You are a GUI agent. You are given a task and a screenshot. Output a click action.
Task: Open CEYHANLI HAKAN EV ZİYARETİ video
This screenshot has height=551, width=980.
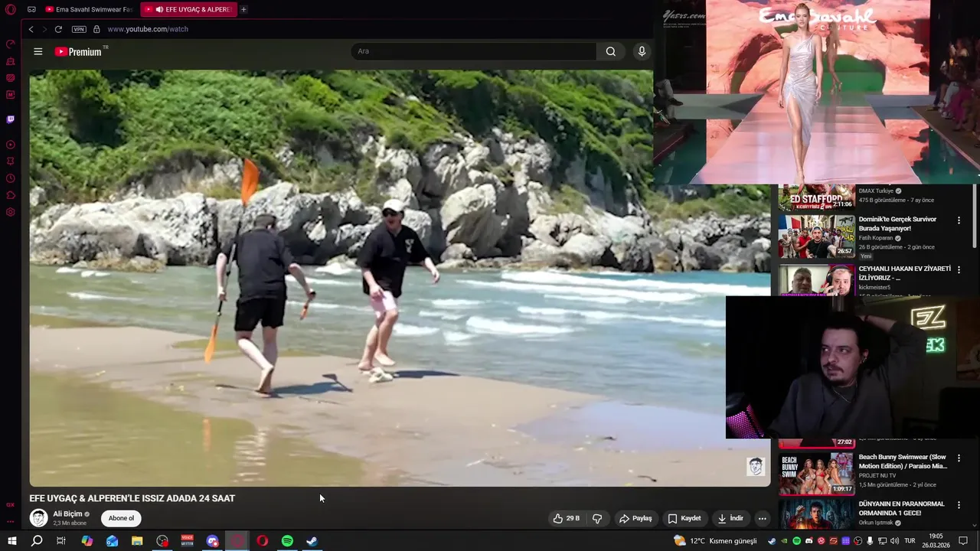tap(904, 273)
